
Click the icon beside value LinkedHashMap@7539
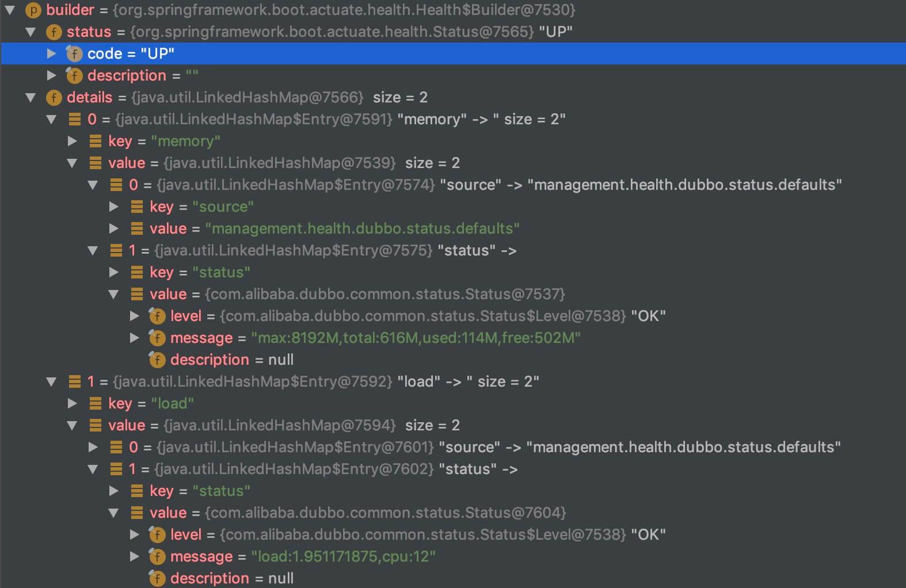tap(95, 163)
